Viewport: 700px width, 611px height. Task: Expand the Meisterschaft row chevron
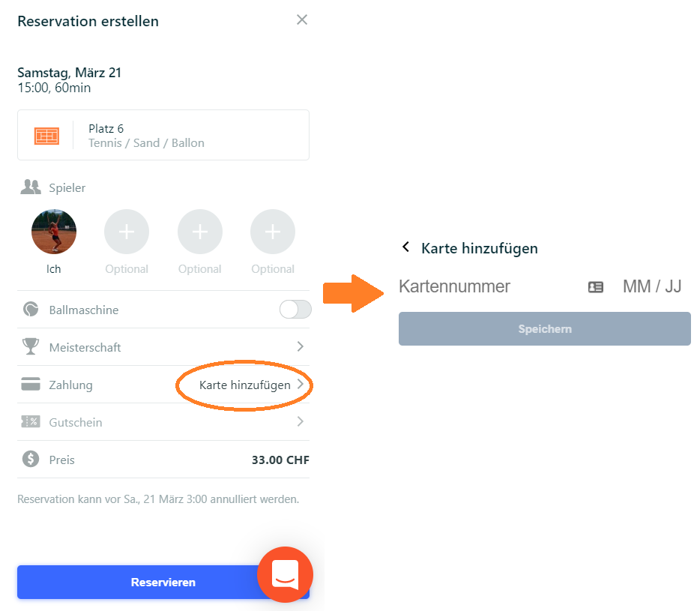(x=301, y=346)
